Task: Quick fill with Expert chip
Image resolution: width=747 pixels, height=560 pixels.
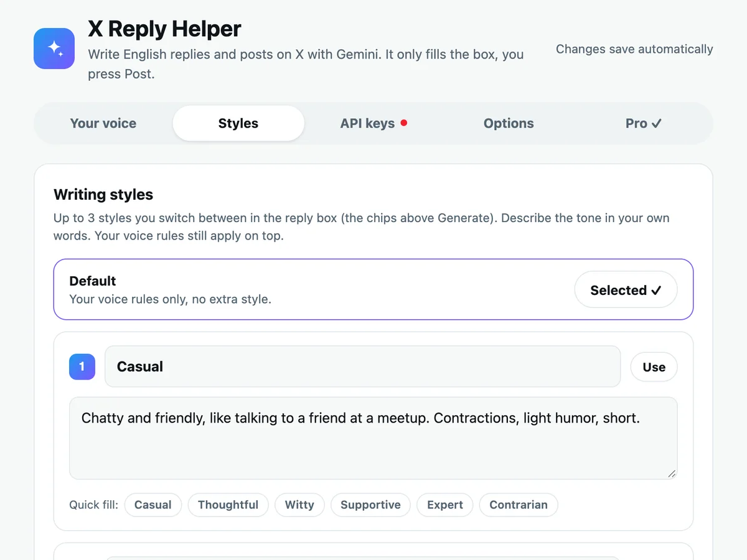Action: (445, 505)
